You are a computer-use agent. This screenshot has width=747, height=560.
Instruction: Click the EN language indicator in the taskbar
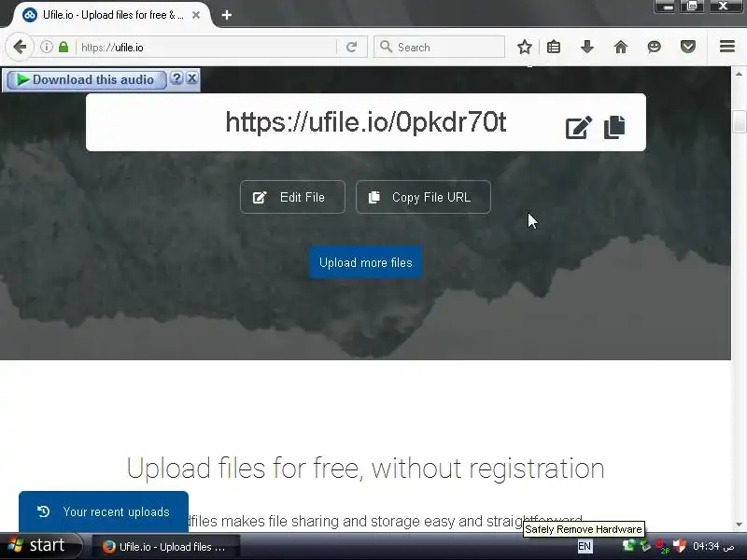[x=585, y=546]
